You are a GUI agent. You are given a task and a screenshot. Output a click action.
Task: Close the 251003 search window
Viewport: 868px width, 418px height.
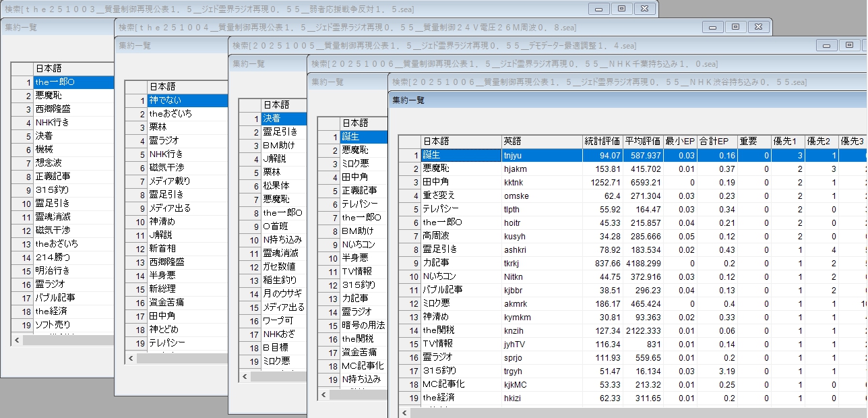[x=644, y=9]
